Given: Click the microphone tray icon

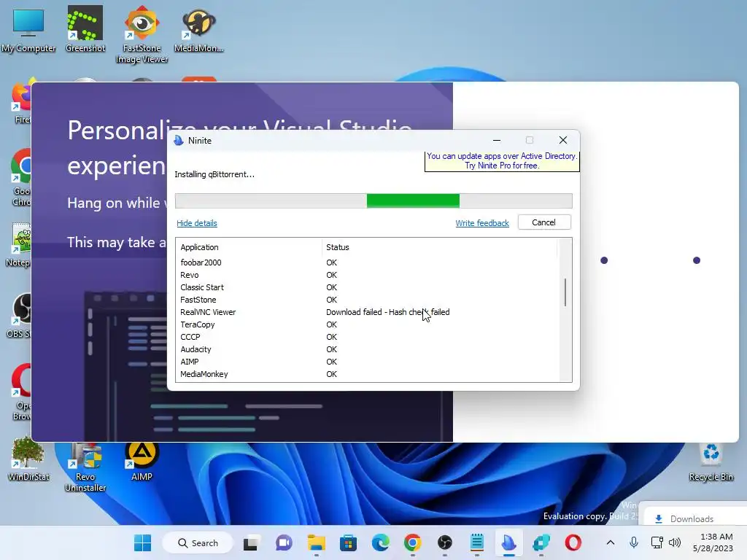Looking at the screenshot, I should (634, 542).
